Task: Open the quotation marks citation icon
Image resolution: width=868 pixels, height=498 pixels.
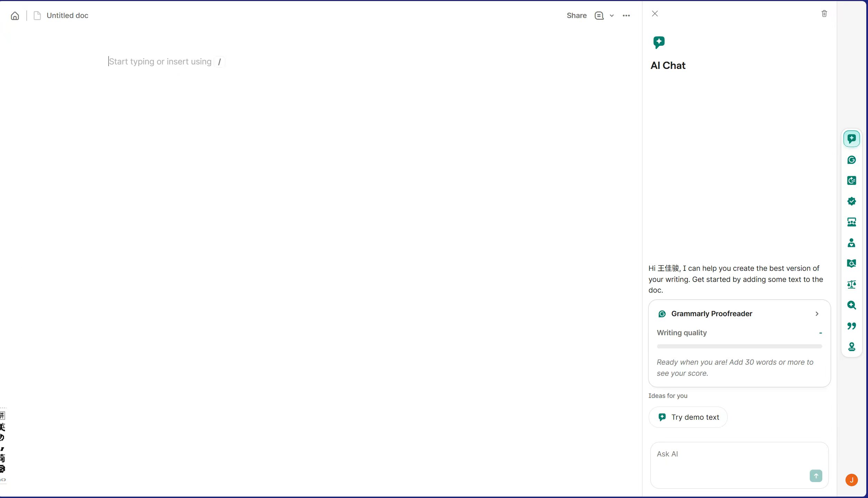Action: [x=851, y=326]
